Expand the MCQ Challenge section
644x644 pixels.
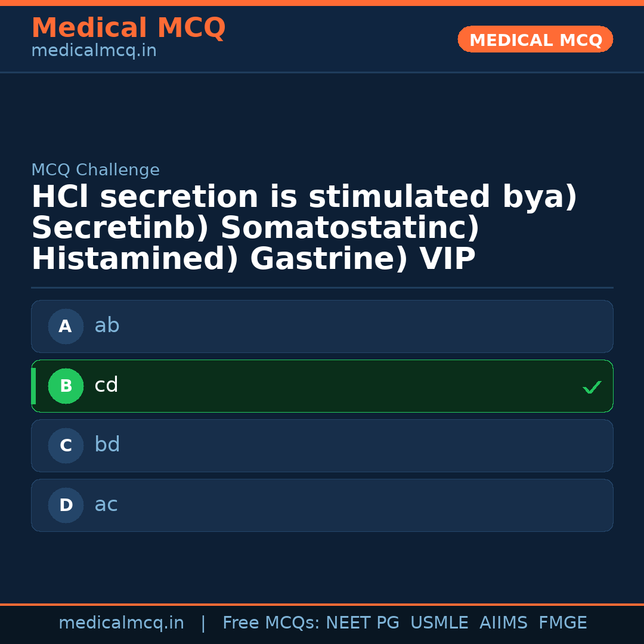coord(95,170)
